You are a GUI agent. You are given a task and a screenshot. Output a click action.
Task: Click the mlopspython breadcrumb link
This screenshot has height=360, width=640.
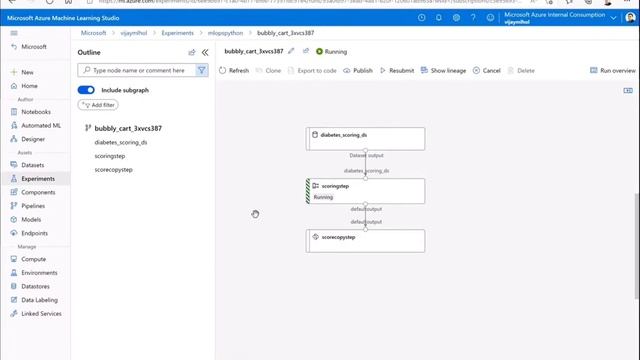click(x=225, y=33)
